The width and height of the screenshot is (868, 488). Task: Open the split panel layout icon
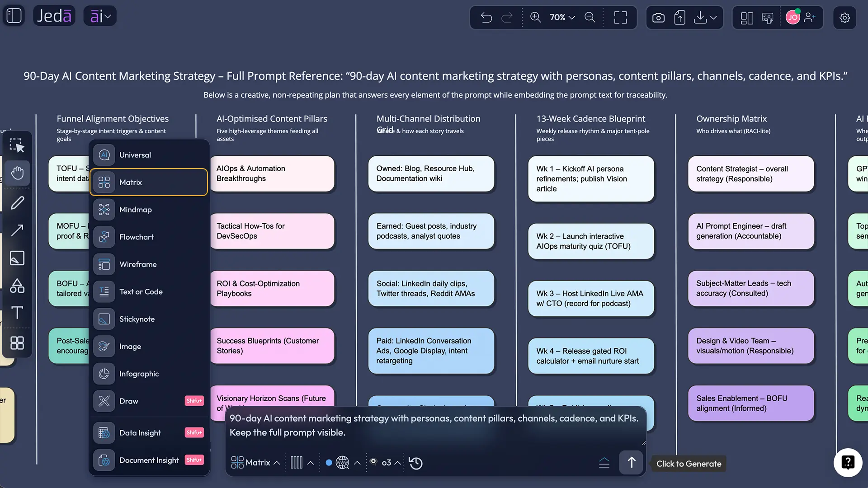(747, 18)
